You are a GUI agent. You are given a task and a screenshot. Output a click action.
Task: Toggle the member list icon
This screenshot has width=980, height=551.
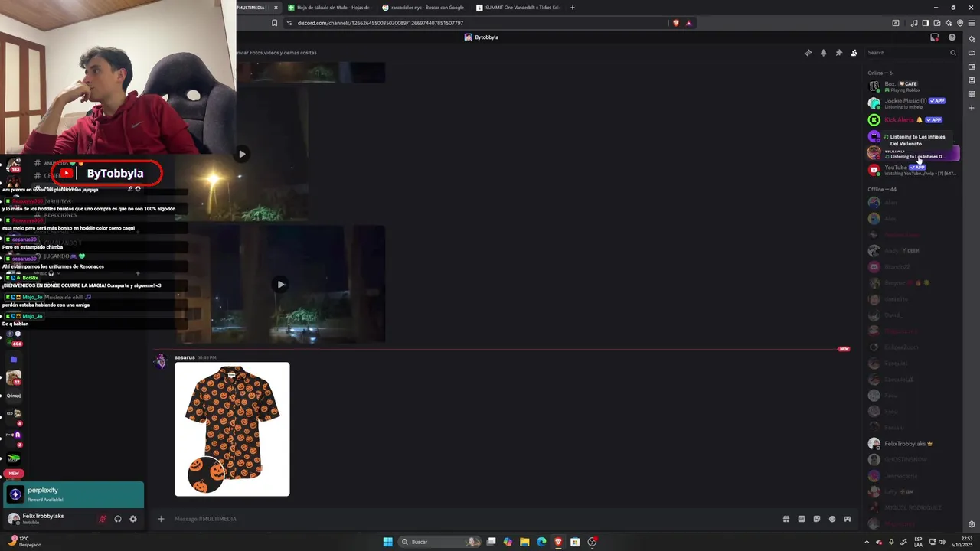point(854,53)
